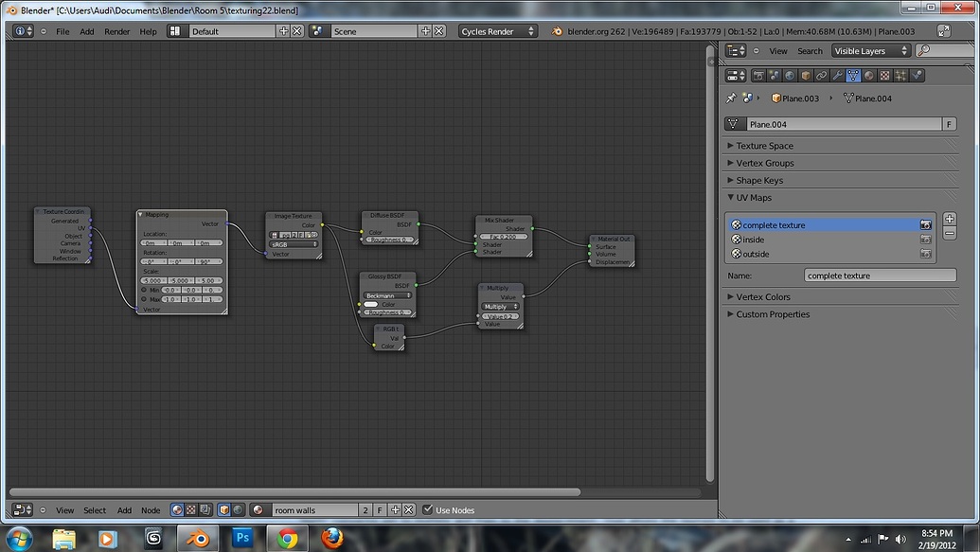The image size is (980, 552).
Task: Open the Modifiers tab (wrench icon)
Action: pyautogui.click(x=838, y=76)
